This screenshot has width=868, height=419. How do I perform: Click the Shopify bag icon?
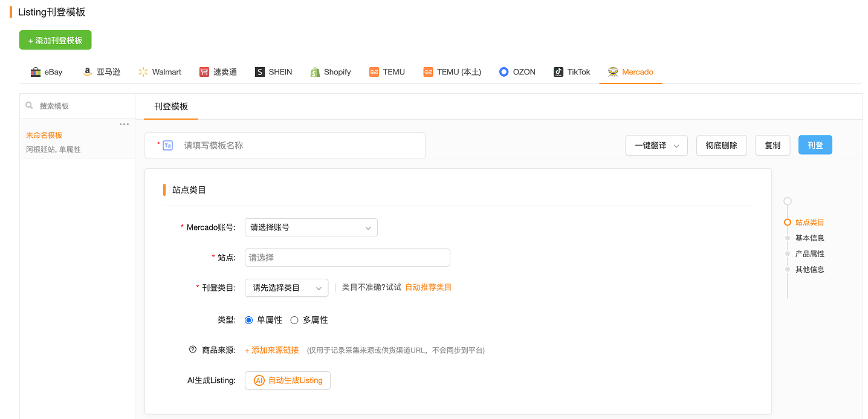click(x=315, y=72)
